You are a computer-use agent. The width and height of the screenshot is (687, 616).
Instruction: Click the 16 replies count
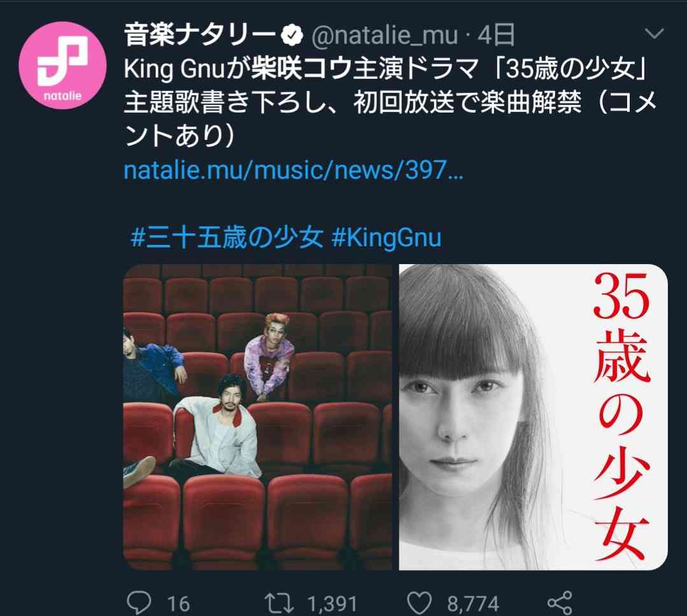tap(178, 604)
